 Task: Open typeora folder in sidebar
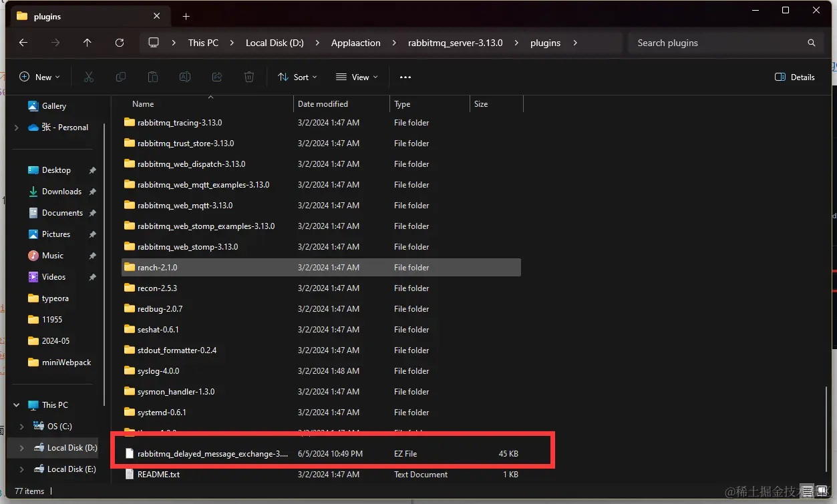point(55,298)
